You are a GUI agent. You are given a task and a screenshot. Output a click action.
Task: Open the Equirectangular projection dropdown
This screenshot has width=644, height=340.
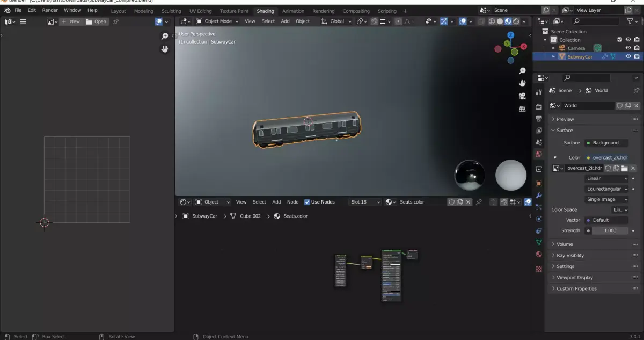606,189
